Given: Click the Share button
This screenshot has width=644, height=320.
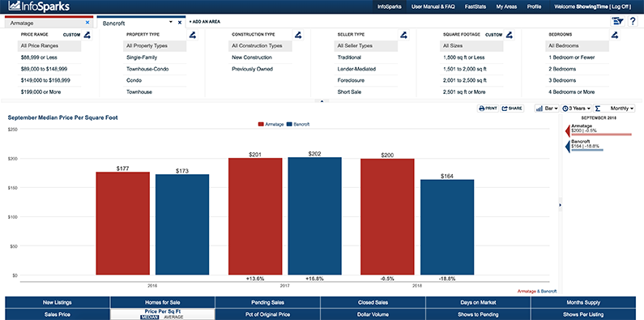Looking at the screenshot, I should click(x=512, y=109).
